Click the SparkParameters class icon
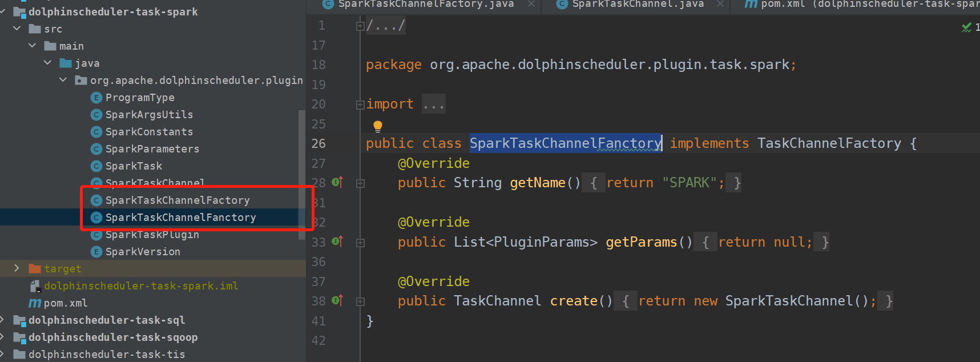980x362 pixels. [x=96, y=149]
